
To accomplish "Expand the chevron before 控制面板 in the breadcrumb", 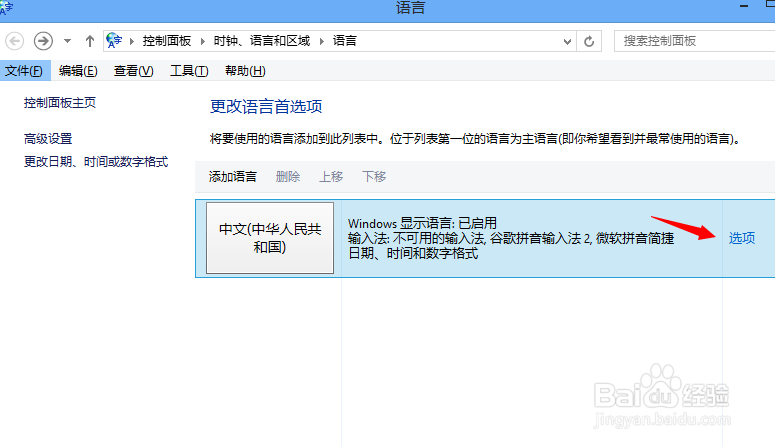I will pos(132,41).
